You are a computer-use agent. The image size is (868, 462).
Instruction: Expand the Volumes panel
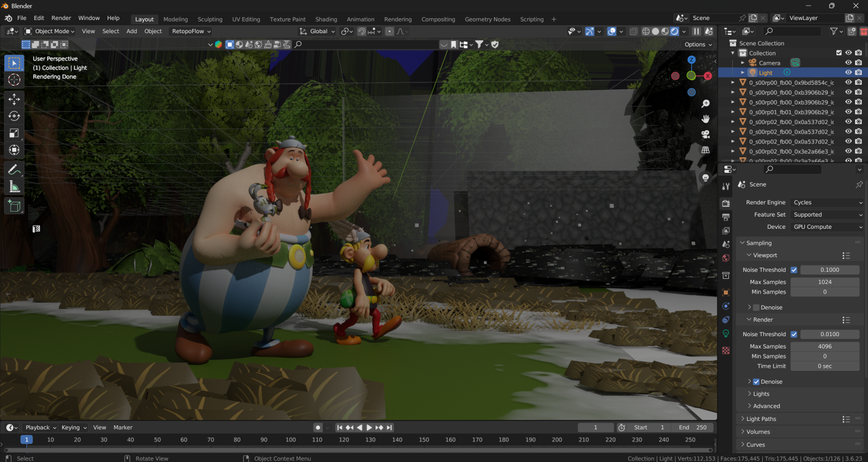click(758, 432)
